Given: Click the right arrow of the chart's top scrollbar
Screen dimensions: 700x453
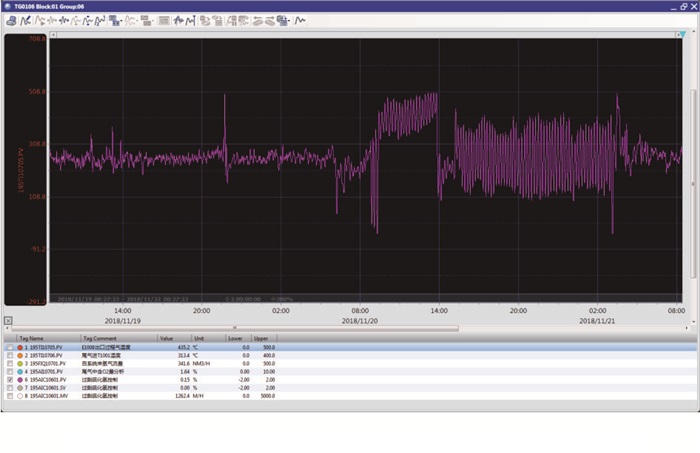Looking at the screenshot, I should pos(677,34).
